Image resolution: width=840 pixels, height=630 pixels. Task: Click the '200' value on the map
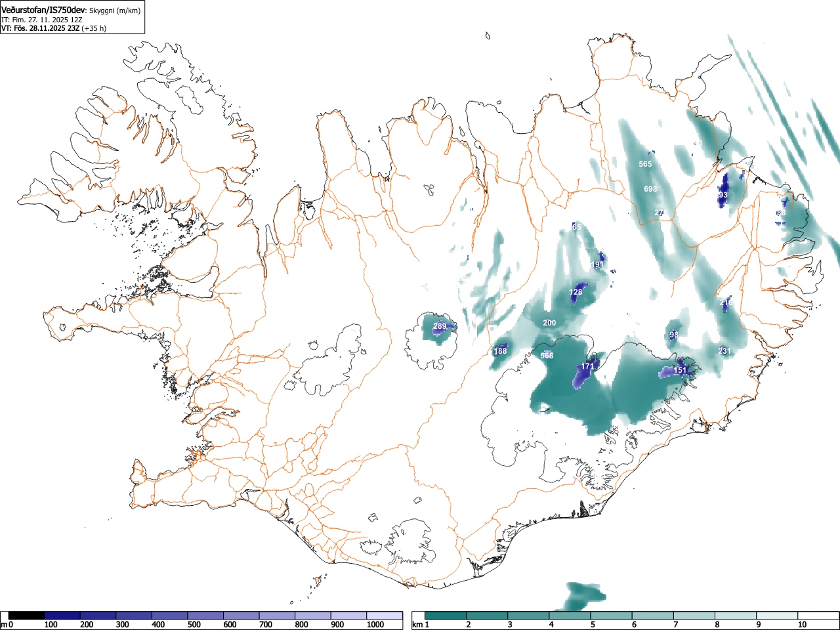click(549, 323)
